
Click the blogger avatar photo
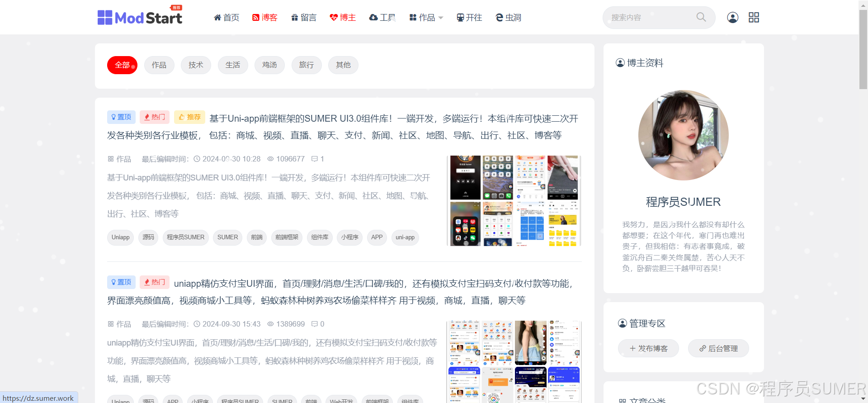(683, 135)
